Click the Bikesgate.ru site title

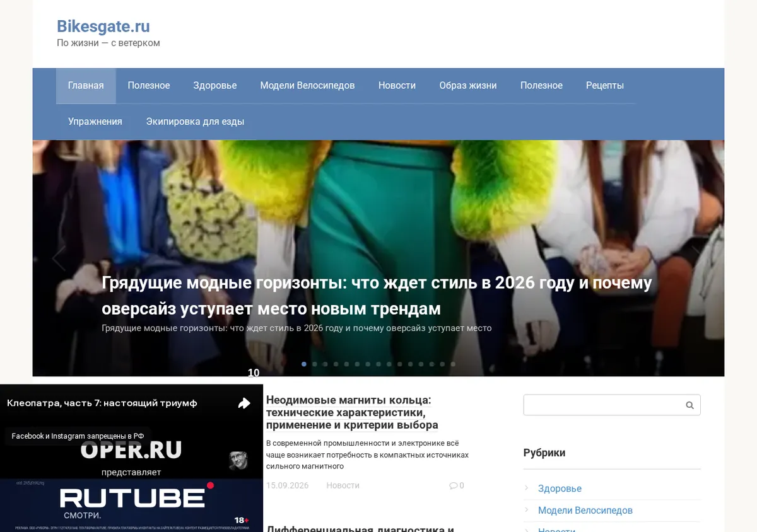[103, 26]
